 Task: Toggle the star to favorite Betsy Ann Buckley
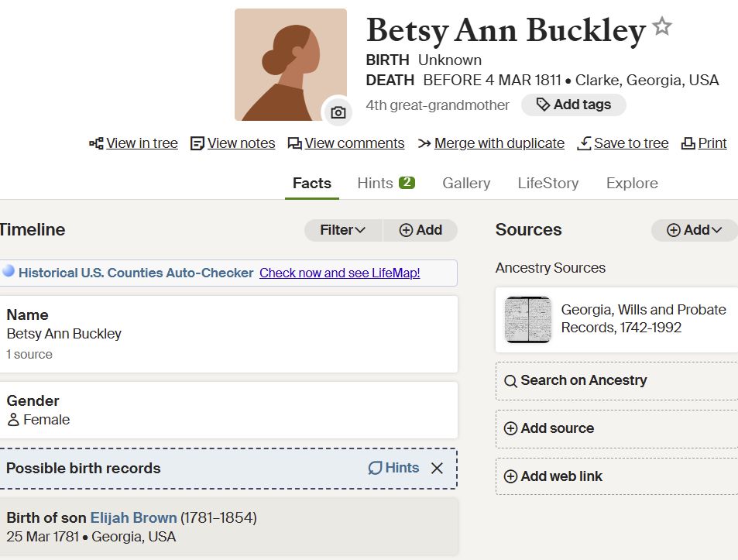[662, 26]
